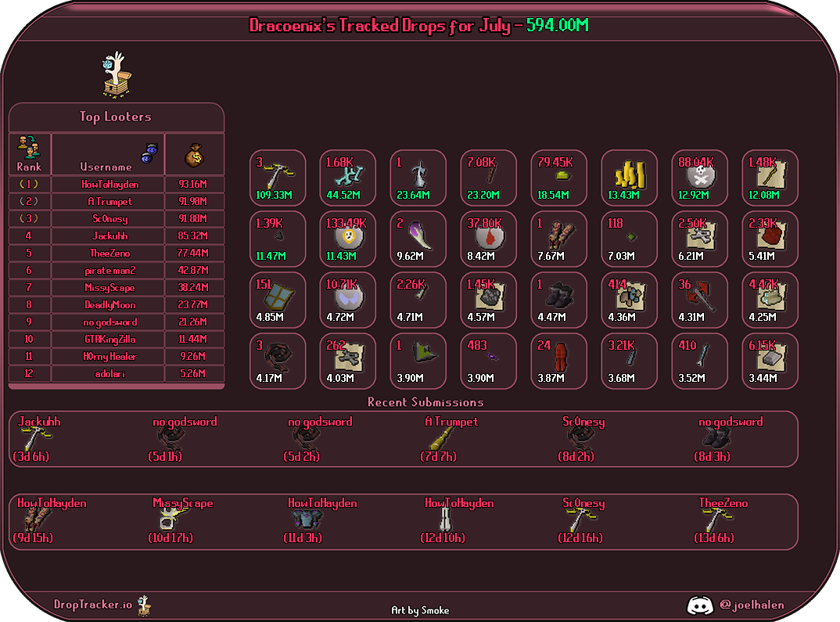Select the tile showing quantity 483
This screenshot has width=840, height=622.
coord(489,361)
